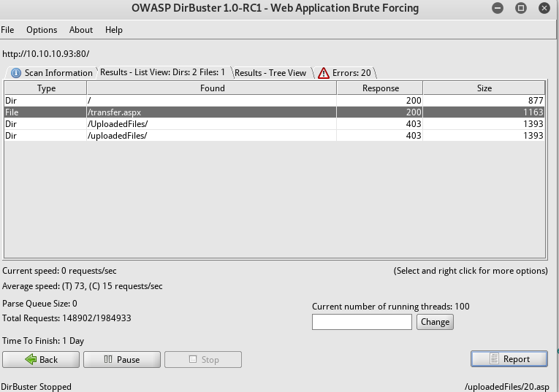Select the /transfer.aspx file row
Screen dimensions: 559x392
tap(212, 112)
